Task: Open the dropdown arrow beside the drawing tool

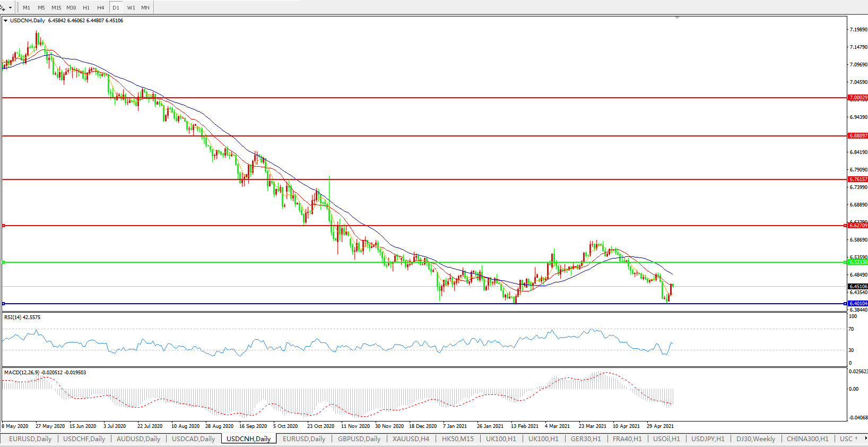Action: pos(10,7)
